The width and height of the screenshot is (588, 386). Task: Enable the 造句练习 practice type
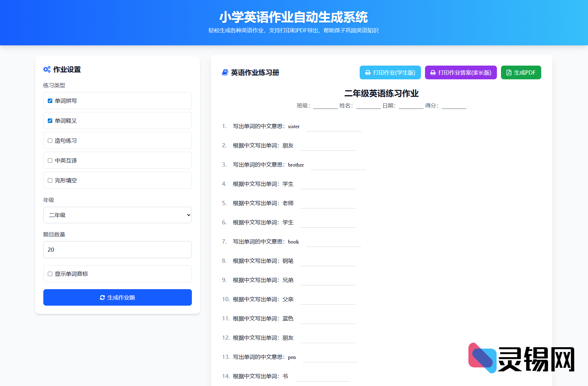pyautogui.click(x=50, y=140)
